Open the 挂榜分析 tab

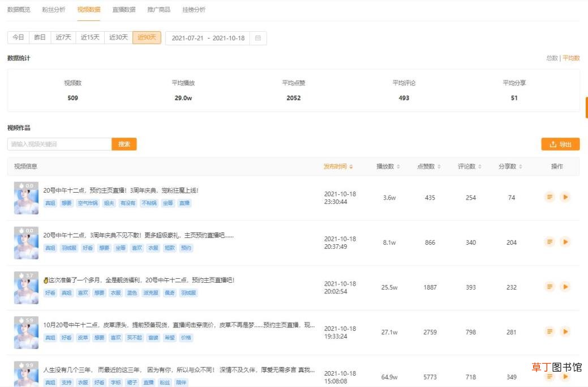[x=194, y=10]
